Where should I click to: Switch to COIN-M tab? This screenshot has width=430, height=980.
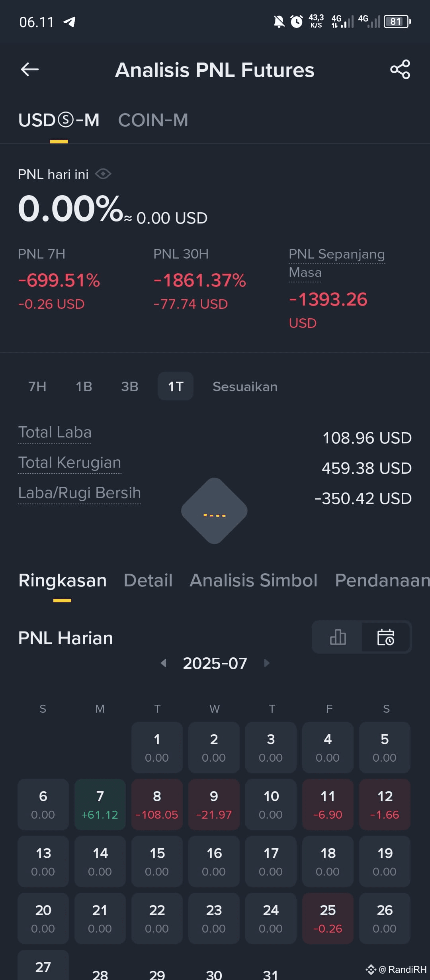tap(153, 120)
